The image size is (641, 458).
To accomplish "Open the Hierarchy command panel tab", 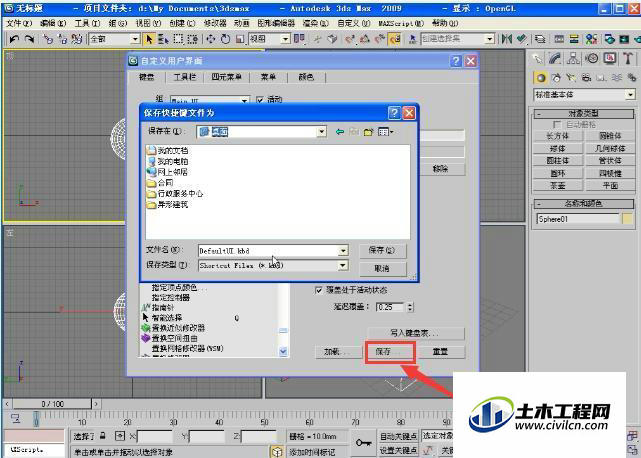I will click(x=573, y=59).
